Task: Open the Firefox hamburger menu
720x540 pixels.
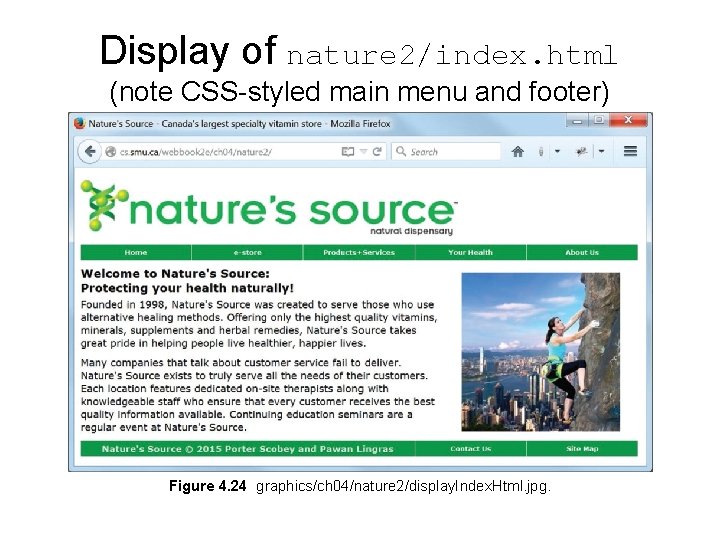Action: tap(630, 151)
